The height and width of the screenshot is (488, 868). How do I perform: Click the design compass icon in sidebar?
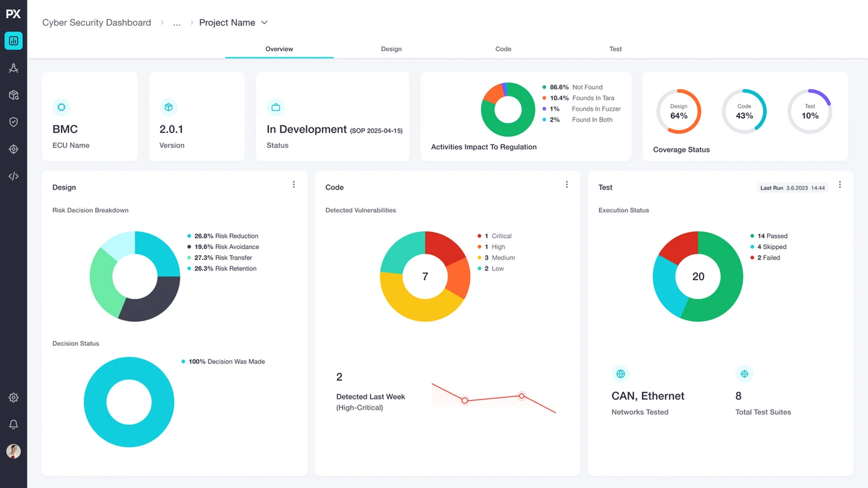point(13,68)
